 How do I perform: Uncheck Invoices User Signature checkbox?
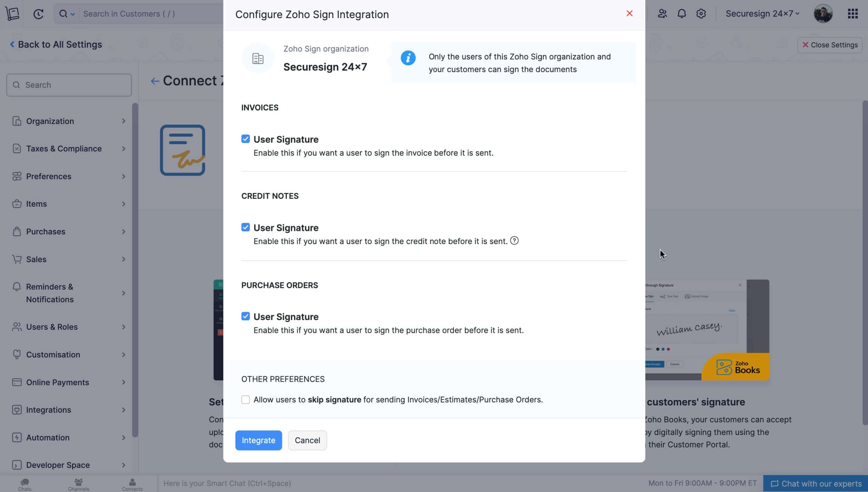tap(245, 139)
